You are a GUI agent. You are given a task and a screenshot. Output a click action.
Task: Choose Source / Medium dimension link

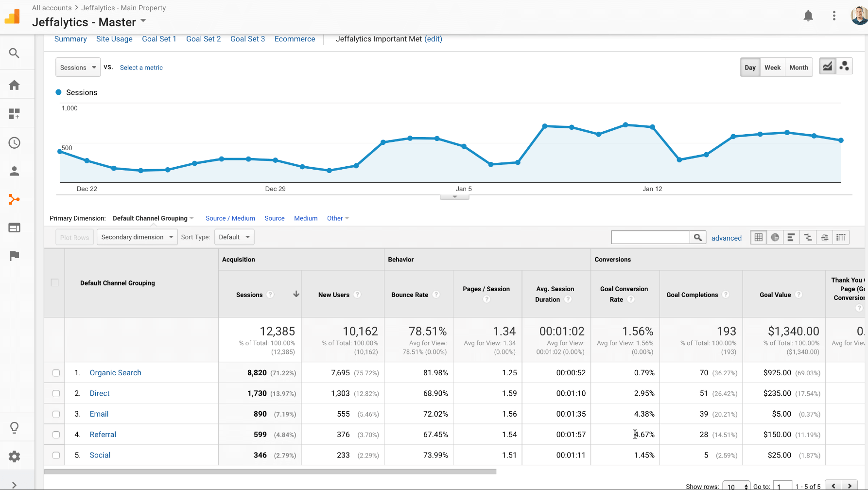230,218
